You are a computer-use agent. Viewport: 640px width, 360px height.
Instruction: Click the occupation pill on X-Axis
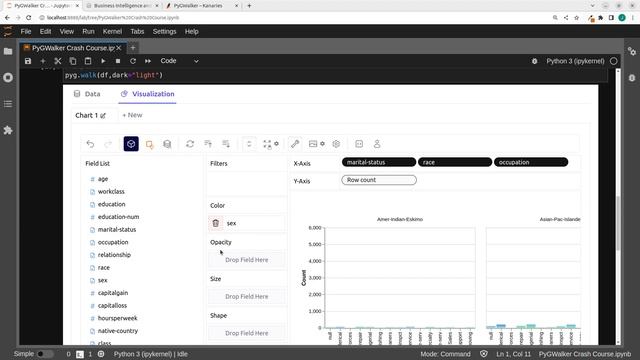tap(531, 162)
